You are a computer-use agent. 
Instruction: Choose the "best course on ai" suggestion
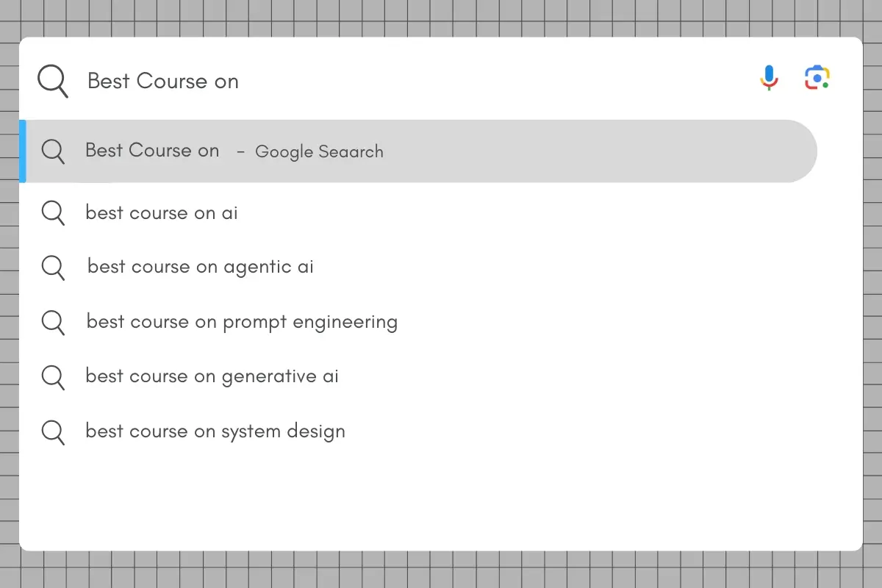pyautogui.click(x=162, y=213)
